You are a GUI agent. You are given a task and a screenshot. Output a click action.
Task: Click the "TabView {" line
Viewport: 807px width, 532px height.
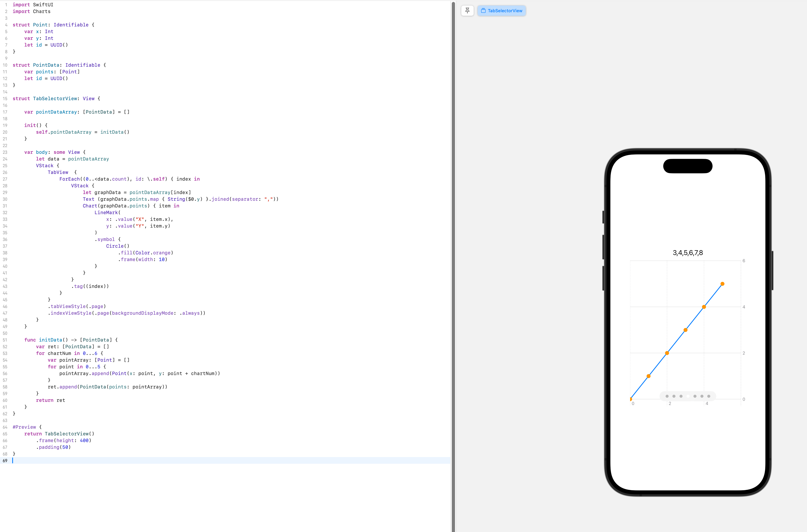pos(62,172)
